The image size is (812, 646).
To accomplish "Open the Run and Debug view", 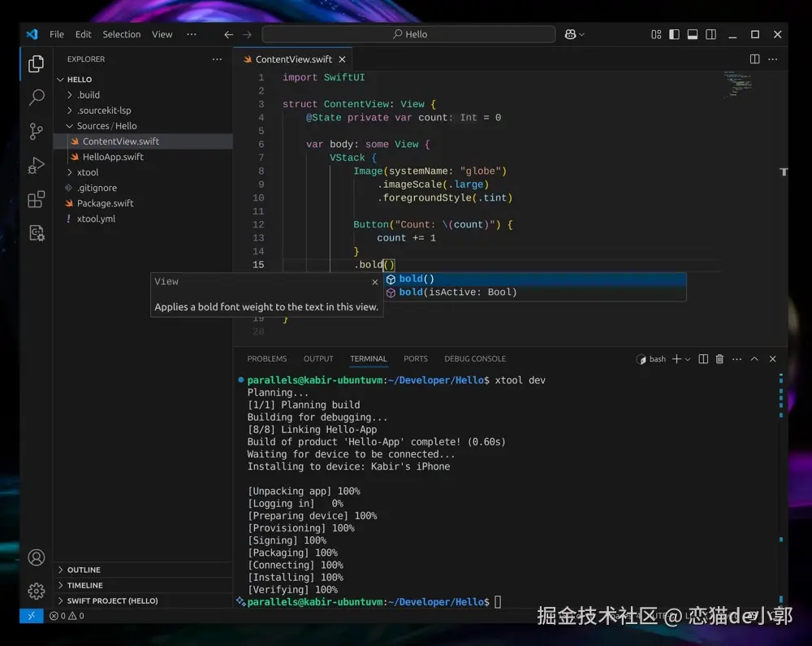I will 37,165.
